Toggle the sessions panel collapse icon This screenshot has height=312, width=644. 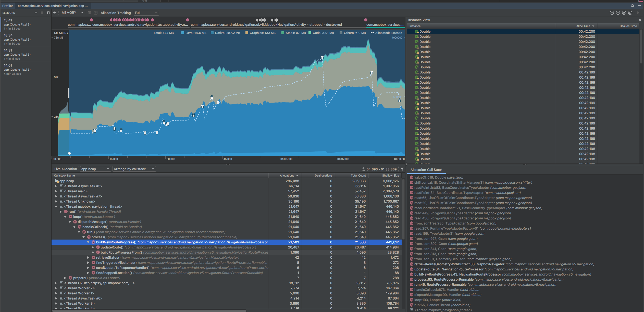[48, 13]
